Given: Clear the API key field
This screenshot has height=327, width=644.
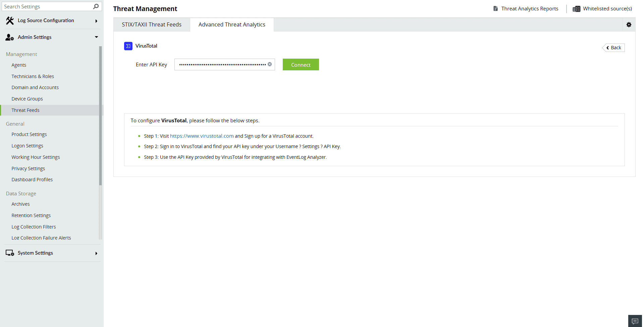Looking at the screenshot, I should click(x=270, y=64).
